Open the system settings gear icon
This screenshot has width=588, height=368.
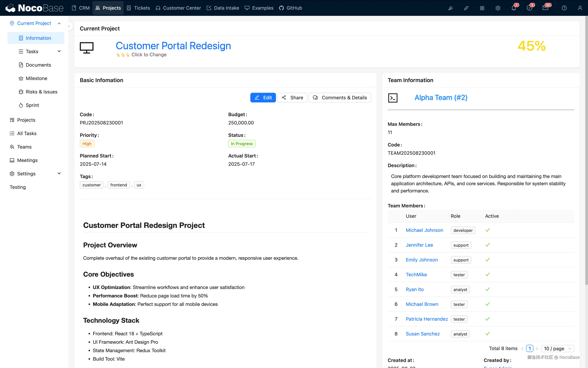coord(498,8)
